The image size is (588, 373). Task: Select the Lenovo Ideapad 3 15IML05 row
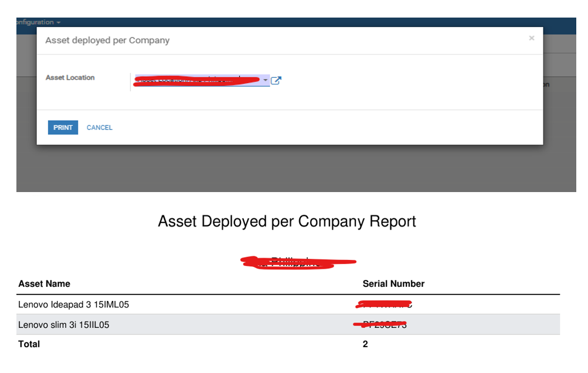pos(74,304)
